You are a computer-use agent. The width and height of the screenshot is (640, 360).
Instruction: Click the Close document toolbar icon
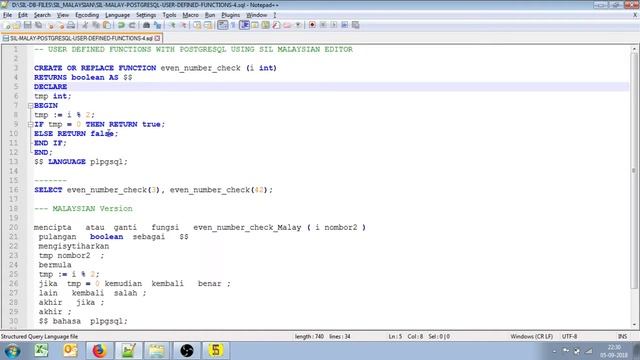[50, 25]
